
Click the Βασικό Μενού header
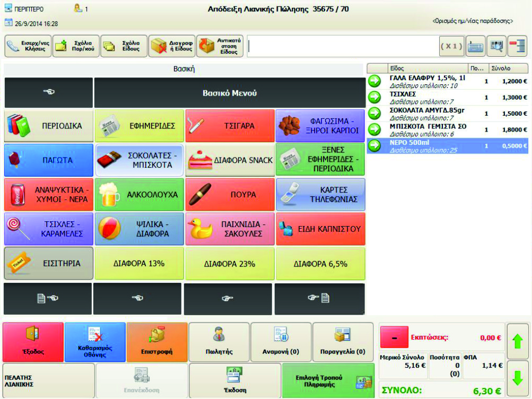tap(229, 93)
